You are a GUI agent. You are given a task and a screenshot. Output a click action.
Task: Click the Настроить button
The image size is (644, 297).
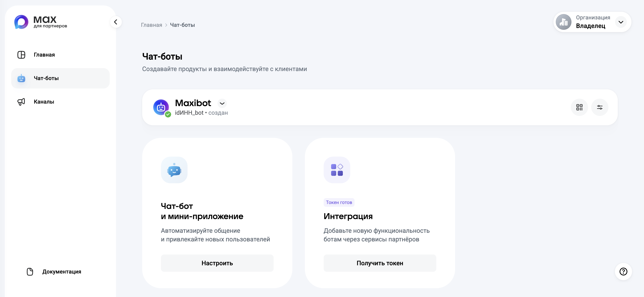pos(217,263)
